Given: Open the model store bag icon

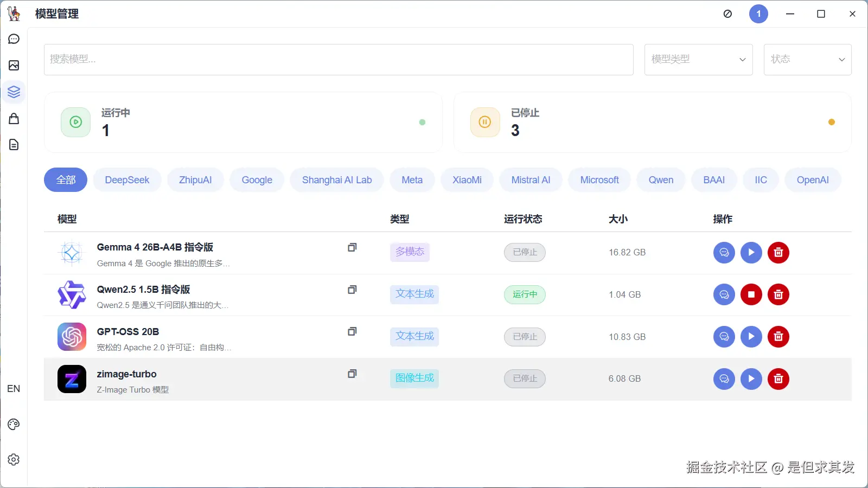Looking at the screenshot, I should [14, 118].
